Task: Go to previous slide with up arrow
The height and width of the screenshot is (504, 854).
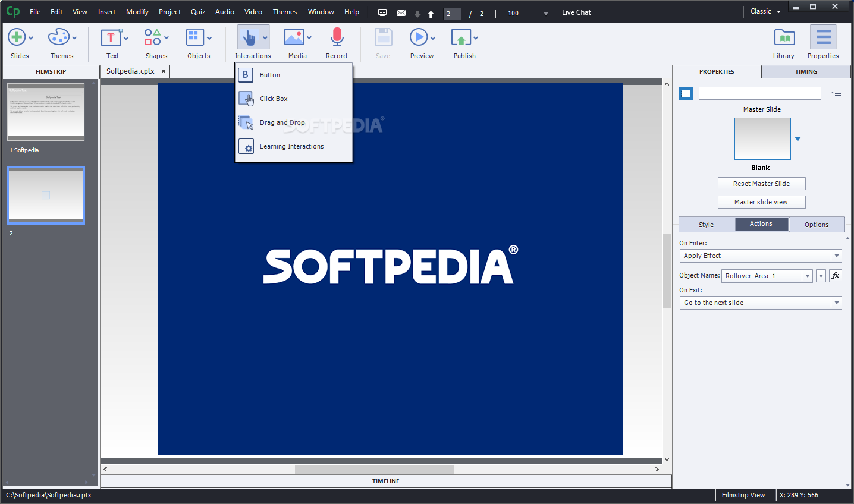Action: pyautogui.click(x=431, y=14)
